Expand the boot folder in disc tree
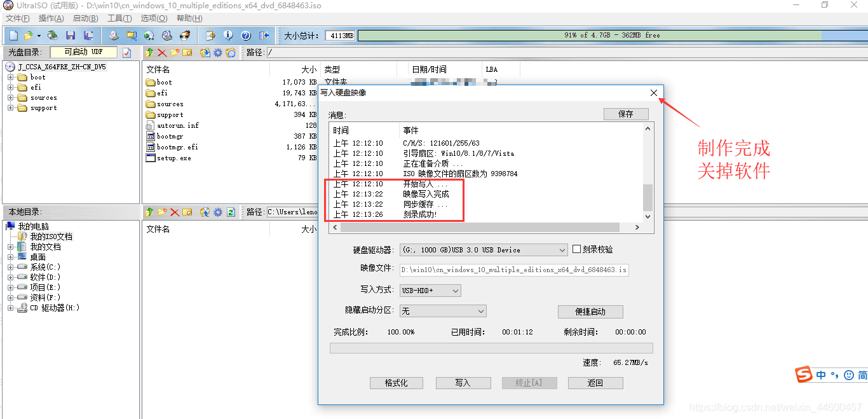The image size is (868, 419). 11,78
